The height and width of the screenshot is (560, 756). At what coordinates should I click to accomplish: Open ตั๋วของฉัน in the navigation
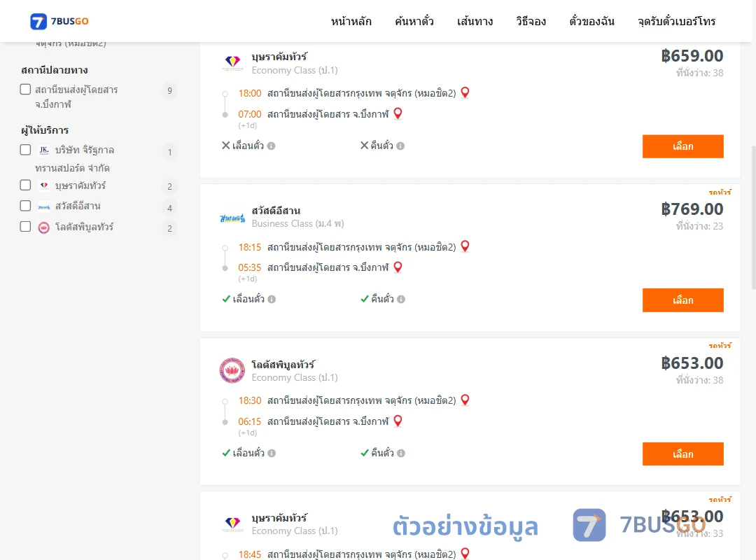[x=591, y=21]
